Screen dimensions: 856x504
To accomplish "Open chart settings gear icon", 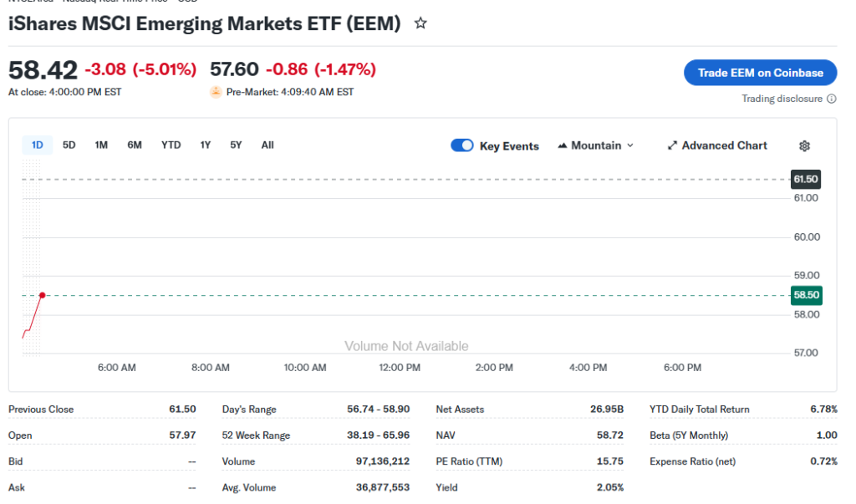I will 804,146.
